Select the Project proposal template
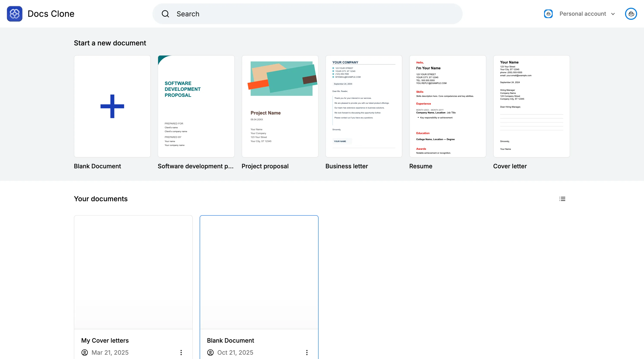 (x=280, y=106)
